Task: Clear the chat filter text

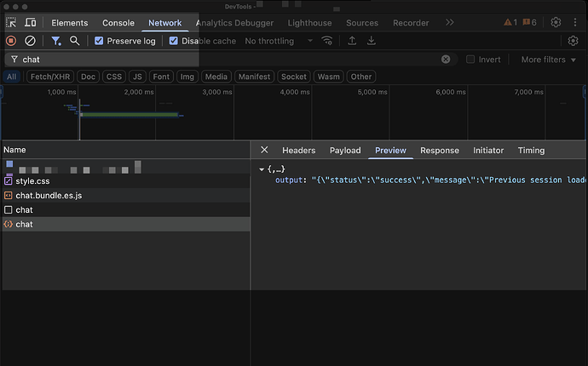Action: [x=446, y=60]
